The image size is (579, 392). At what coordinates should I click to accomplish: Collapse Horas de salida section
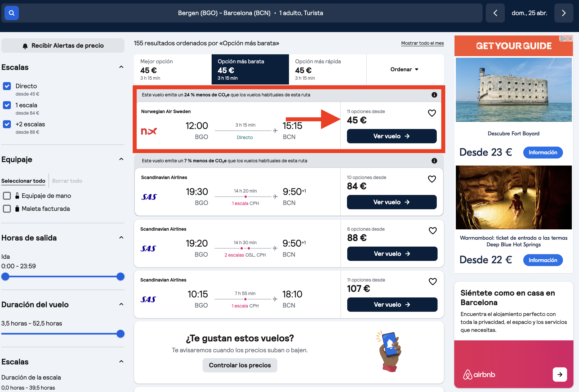pyautogui.click(x=121, y=238)
